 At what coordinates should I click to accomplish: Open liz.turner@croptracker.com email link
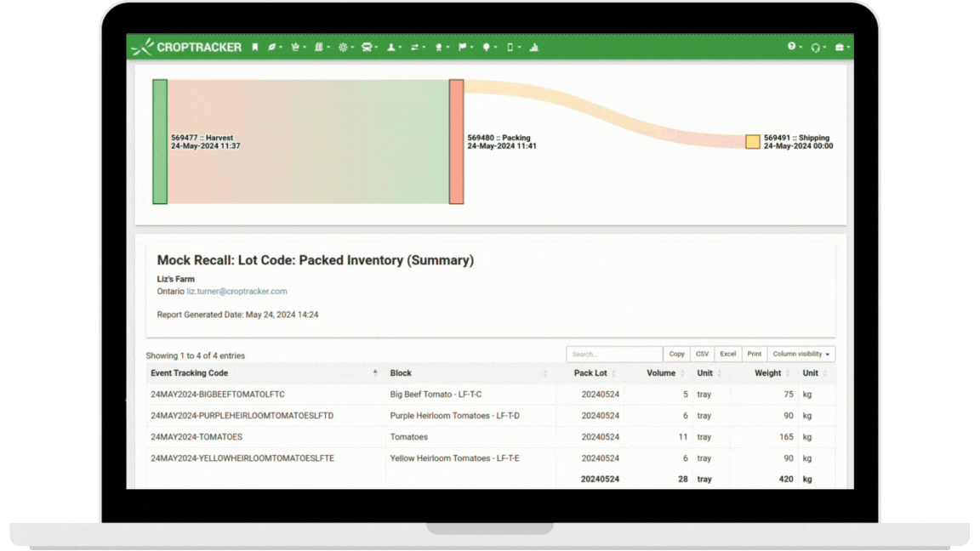coord(236,291)
